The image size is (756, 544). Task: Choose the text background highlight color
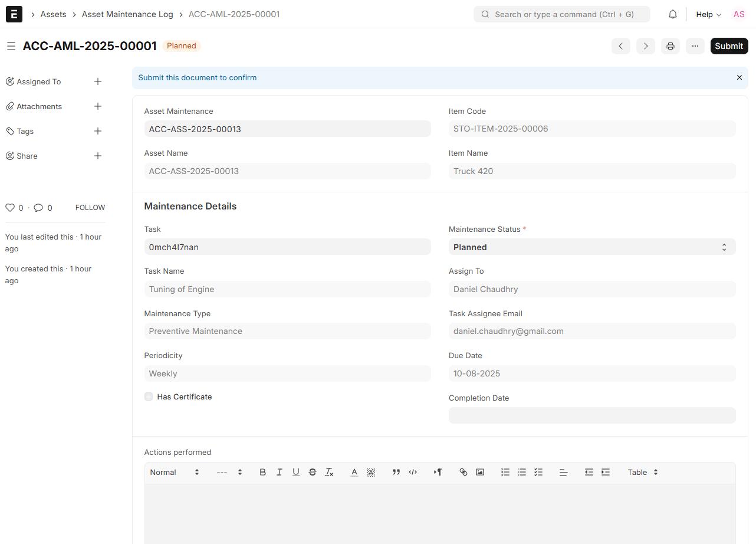(x=371, y=472)
